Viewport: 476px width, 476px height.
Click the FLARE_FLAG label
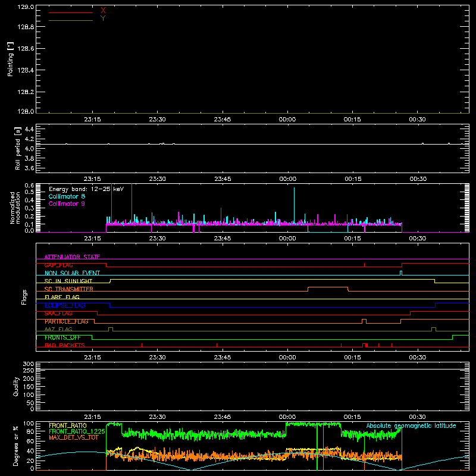[x=62, y=297]
